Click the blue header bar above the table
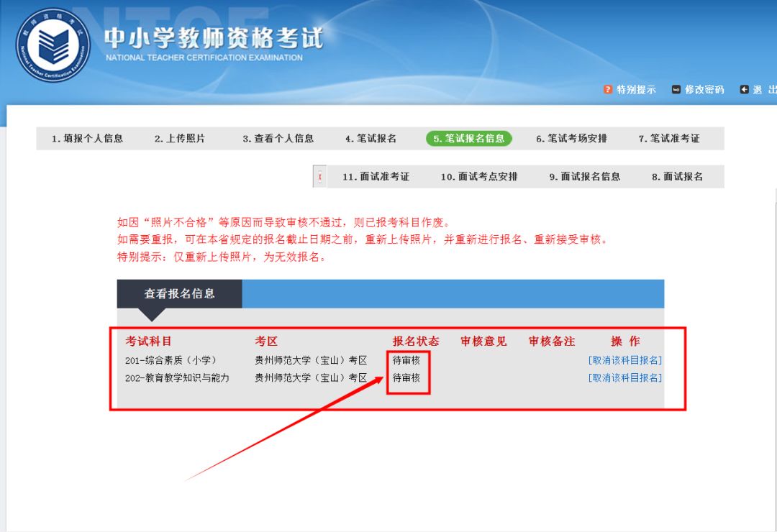This screenshot has height=532, width=777. (x=453, y=293)
